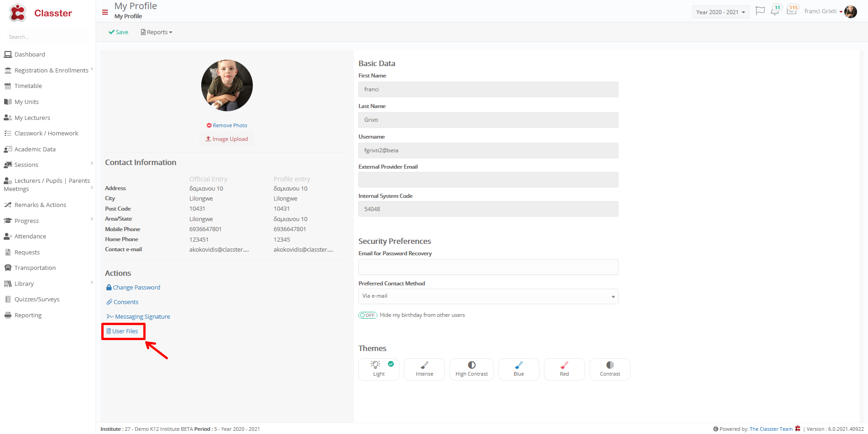This screenshot has height=434, width=868.
Task: Click the Consents paperclip icon
Action: 110,302
